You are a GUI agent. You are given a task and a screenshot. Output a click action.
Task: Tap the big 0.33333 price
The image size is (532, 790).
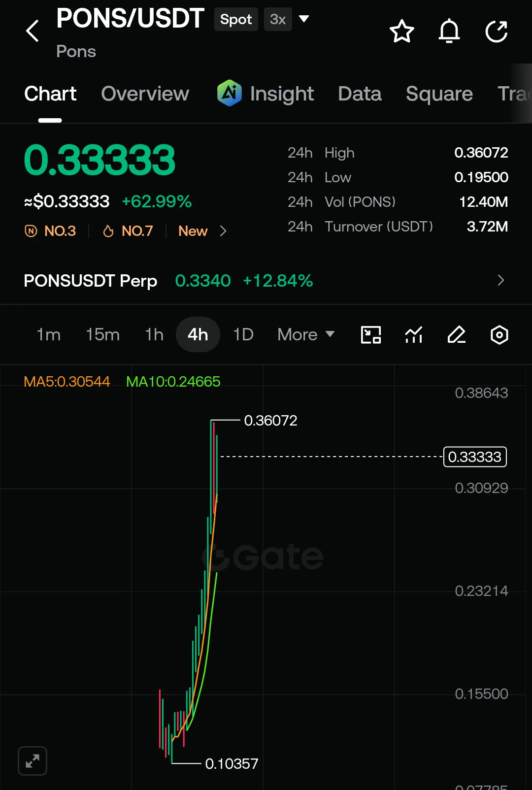coord(100,161)
